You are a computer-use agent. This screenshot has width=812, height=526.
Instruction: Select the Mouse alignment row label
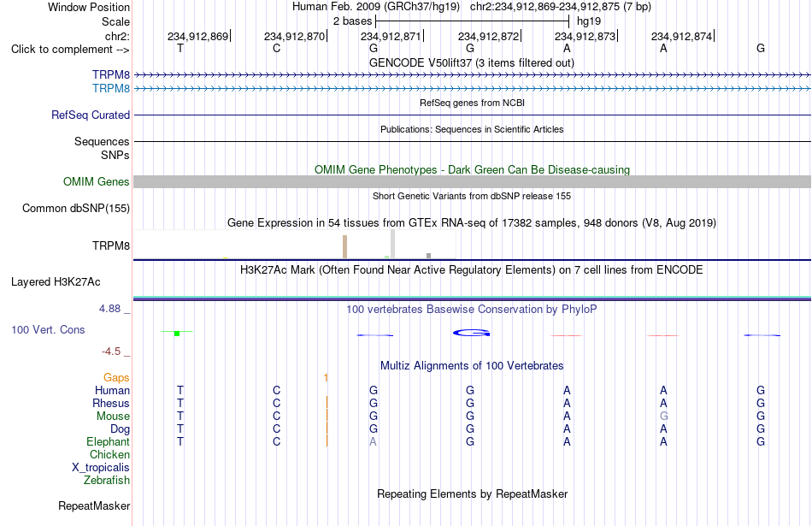pyautogui.click(x=113, y=417)
